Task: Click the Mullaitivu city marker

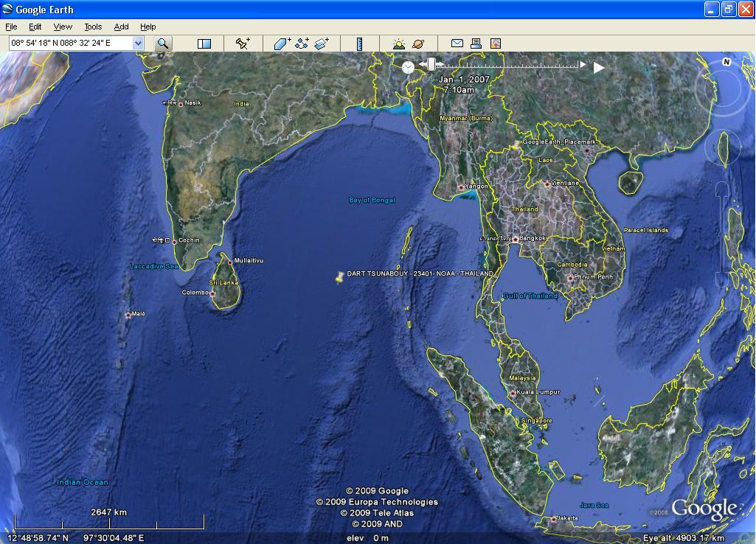Action: coord(230,262)
